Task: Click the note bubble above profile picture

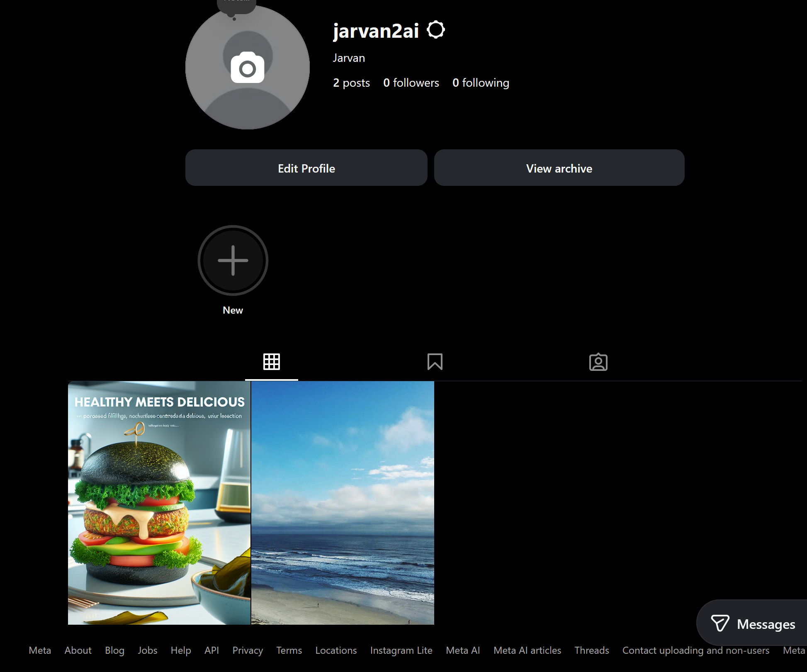Action: tap(236, 6)
